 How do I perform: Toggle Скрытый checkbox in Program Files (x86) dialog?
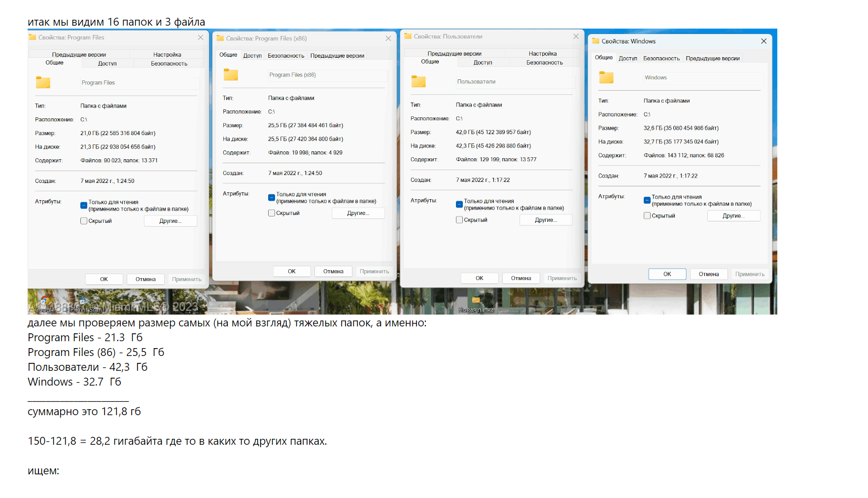coord(272,213)
